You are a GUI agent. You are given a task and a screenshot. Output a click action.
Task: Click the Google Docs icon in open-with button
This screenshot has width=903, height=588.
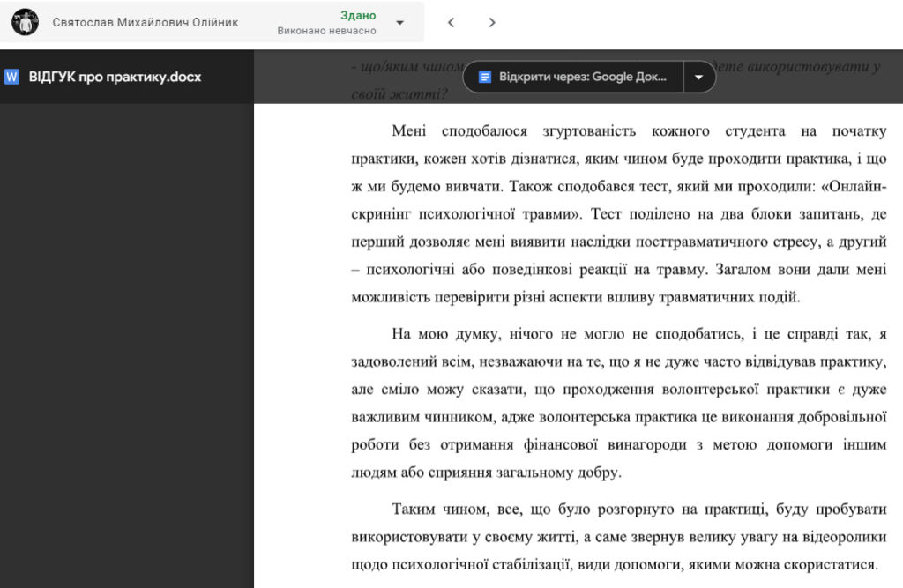pyautogui.click(x=484, y=77)
